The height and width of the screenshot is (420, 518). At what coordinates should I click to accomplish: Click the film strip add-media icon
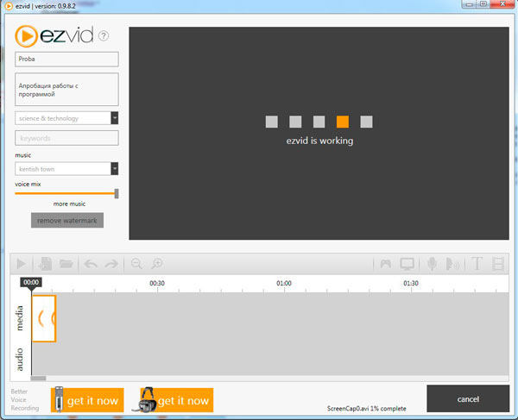(497, 264)
